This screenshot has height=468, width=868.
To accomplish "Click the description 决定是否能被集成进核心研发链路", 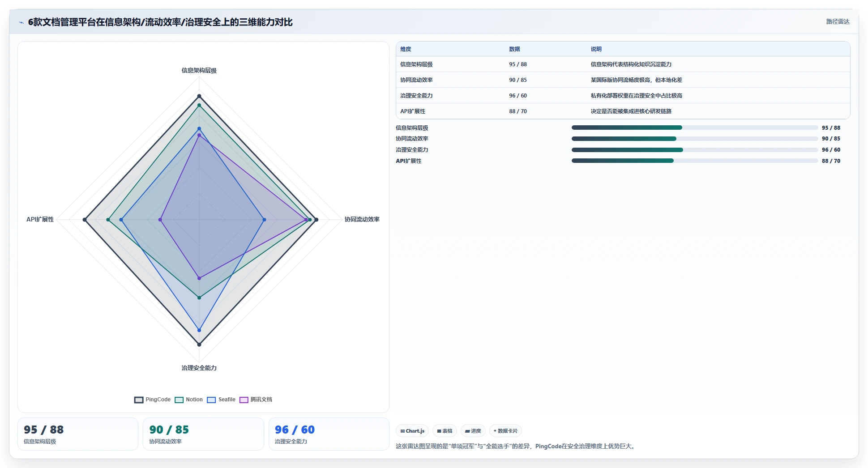I will point(631,111).
